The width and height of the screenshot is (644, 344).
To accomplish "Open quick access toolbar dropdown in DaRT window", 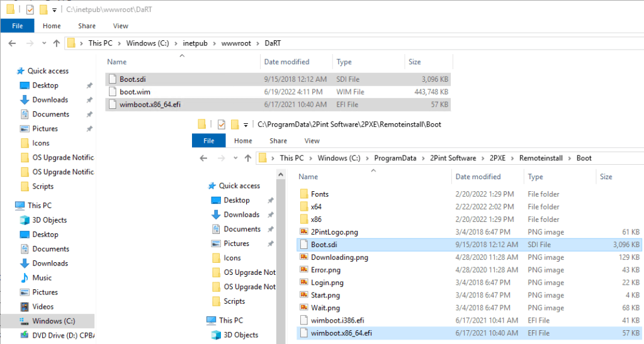I will tap(55, 10).
